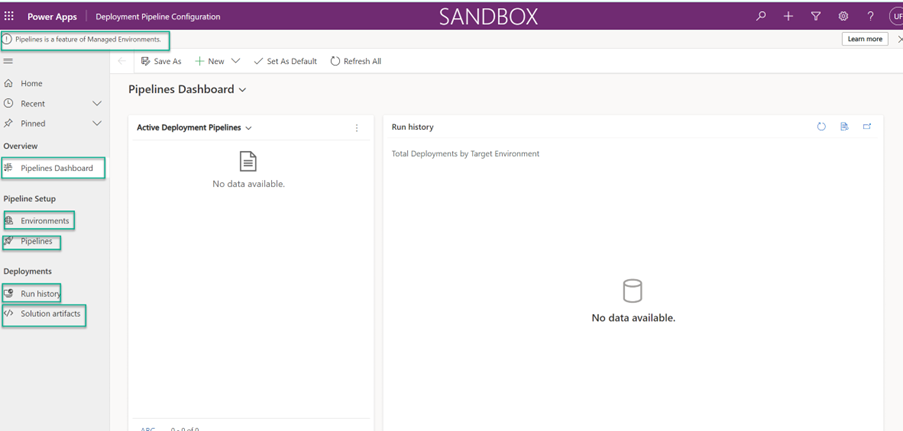The image size is (903, 431).
Task: Expand the dropdown arrow next to New
Action: point(235,61)
